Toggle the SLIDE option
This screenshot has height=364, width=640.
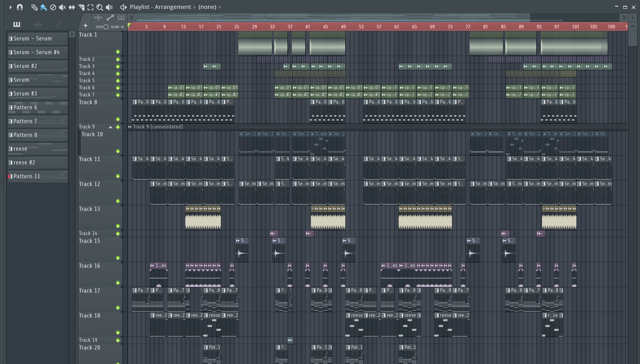[122, 27]
